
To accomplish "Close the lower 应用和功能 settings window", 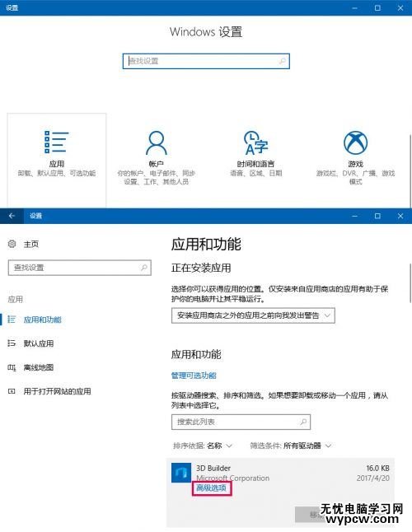I will click(x=400, y=216).
